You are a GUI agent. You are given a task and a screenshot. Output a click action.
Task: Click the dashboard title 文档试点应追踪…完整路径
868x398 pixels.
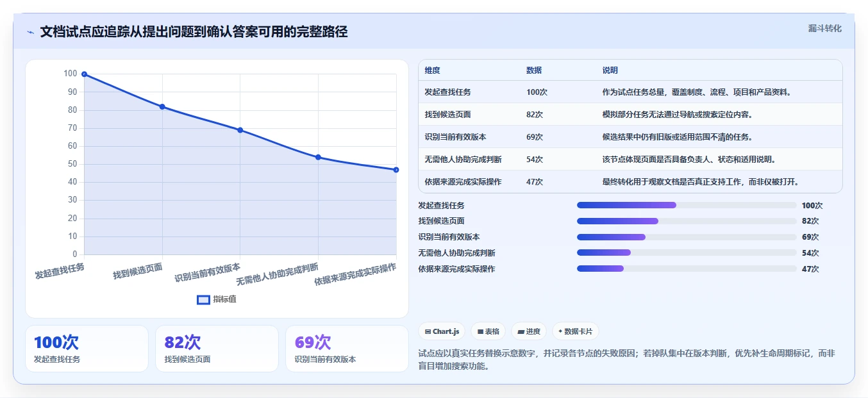tap(194, 32)
